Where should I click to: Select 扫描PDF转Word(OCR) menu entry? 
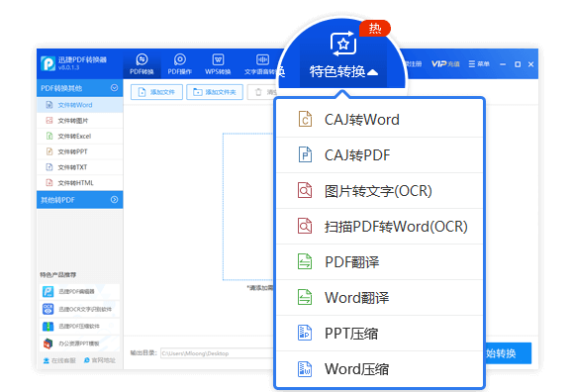[x=379, y=227]
